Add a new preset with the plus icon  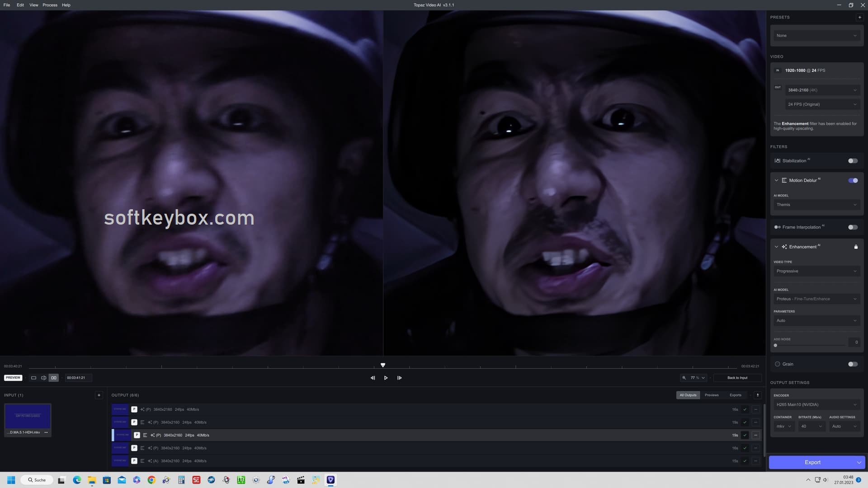(x=859, y=17)
